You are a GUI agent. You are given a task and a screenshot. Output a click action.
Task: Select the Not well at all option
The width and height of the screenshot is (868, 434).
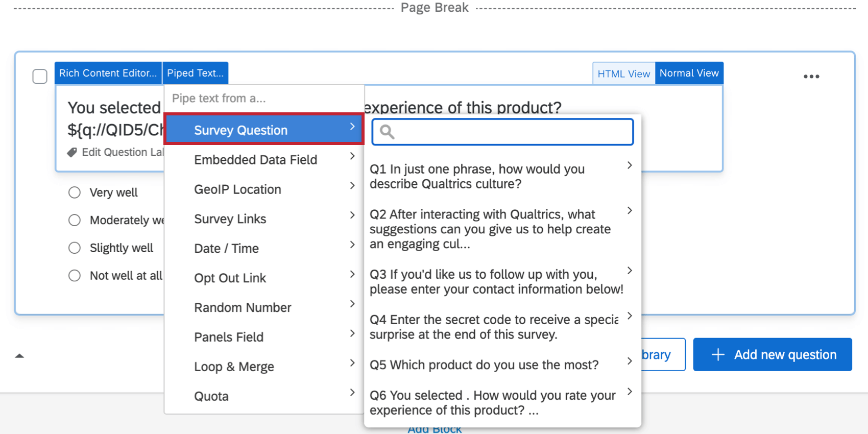click(75, 276)
